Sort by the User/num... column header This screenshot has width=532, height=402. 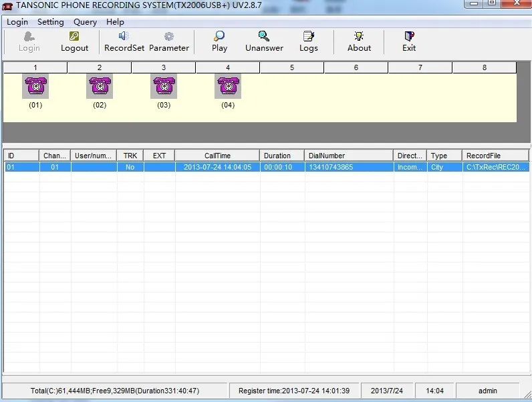pyautogui.click(x=94, y=156)
